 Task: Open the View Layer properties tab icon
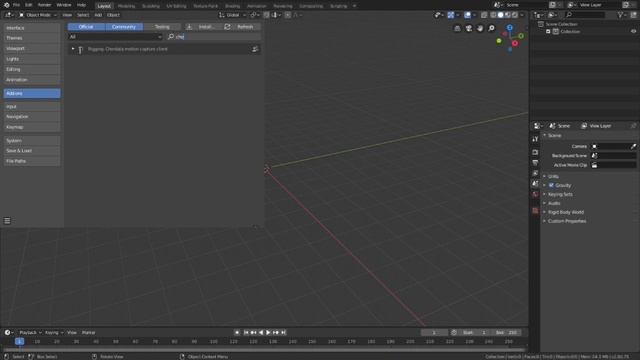click(535, 173)
